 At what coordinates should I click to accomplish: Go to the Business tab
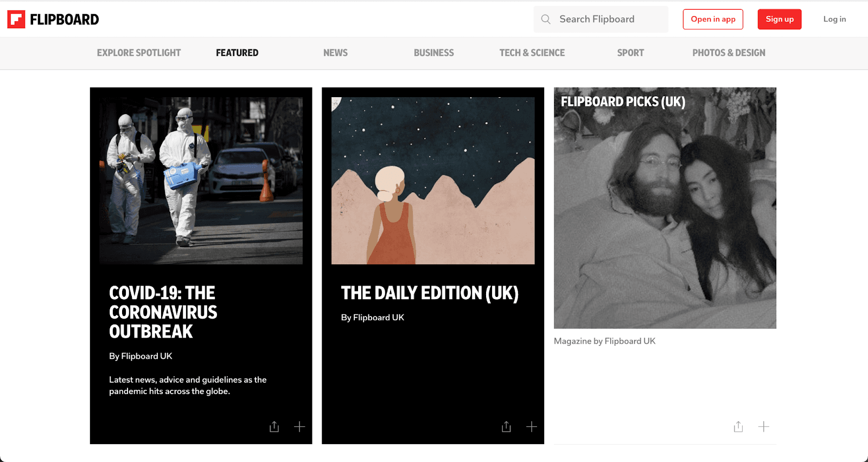pyautogui.click(x=434, y=53)
